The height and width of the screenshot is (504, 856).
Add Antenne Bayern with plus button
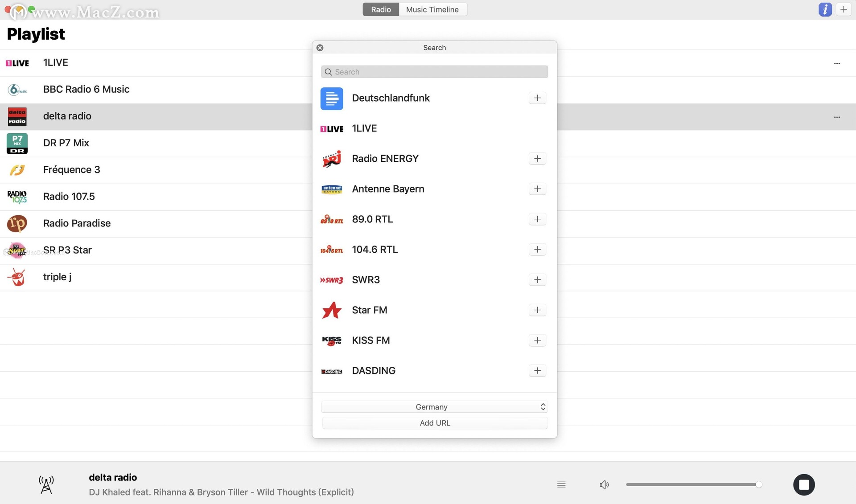point(537,189)
